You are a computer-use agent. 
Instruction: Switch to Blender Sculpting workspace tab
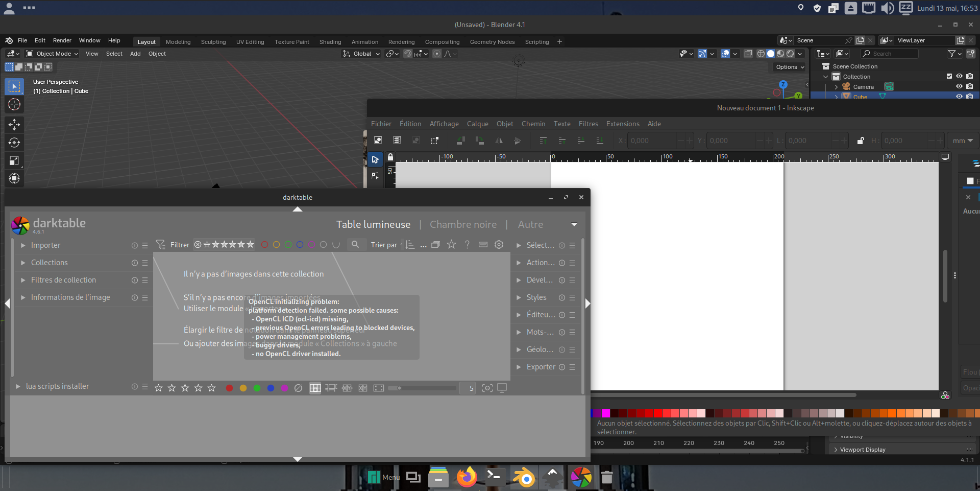(213, 42)
